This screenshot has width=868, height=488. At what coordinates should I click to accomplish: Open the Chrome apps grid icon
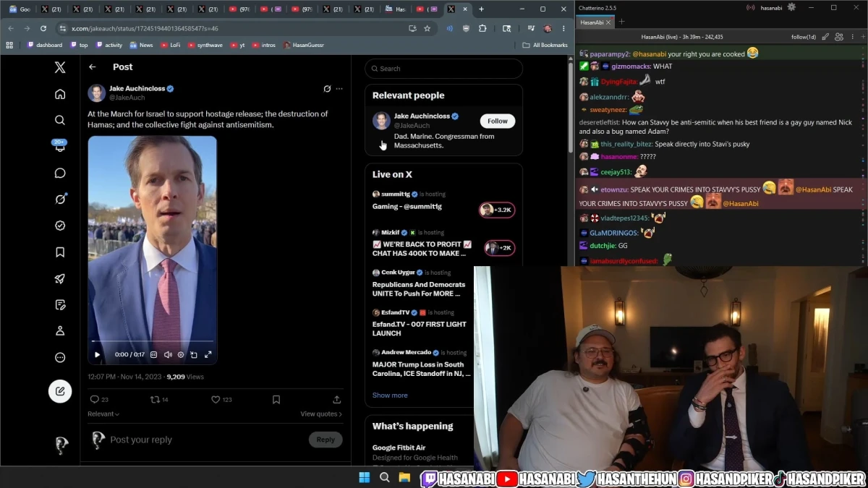click(9, 45)
